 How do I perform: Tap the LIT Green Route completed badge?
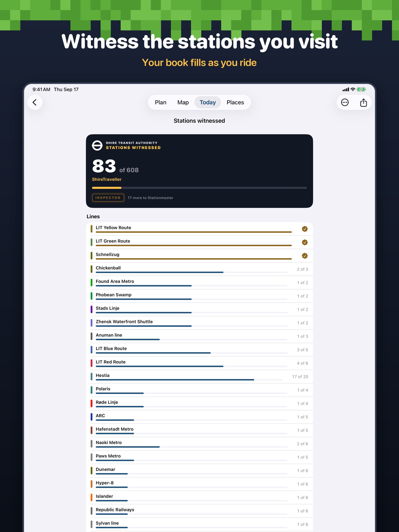tap(305, 242)
